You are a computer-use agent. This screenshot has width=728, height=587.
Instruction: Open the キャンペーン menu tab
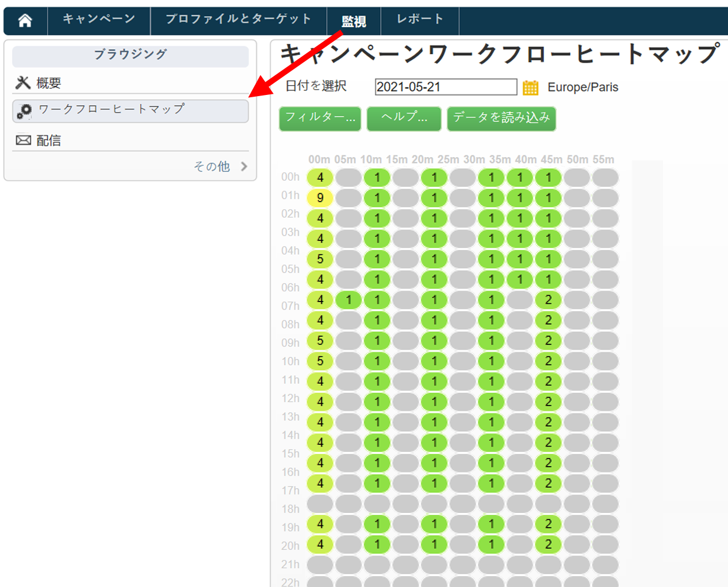tap(98, 21)
